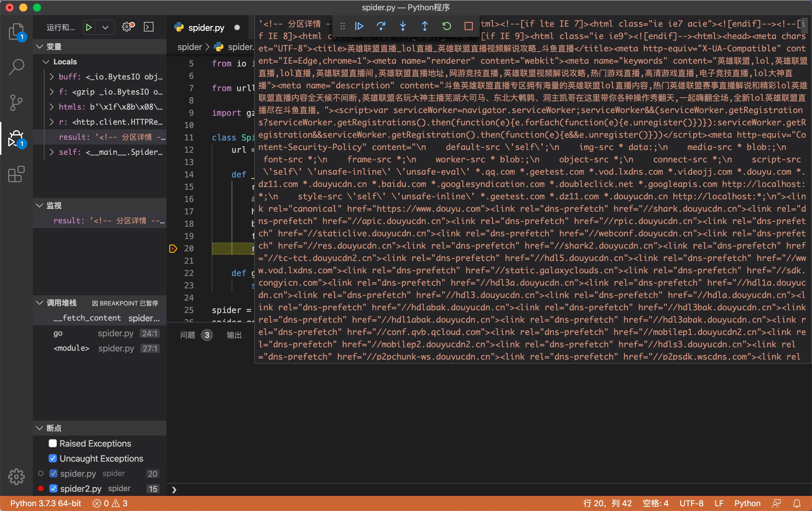Open the 输出 panel tab
This screenshot has height=511, width=812.
[x=234, y=335]
